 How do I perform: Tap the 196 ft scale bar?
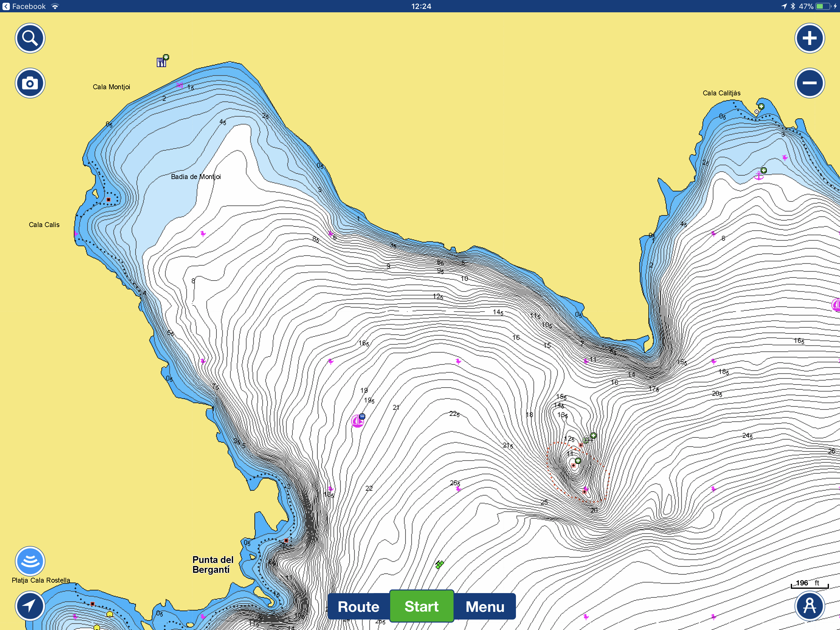pos(809,584)
